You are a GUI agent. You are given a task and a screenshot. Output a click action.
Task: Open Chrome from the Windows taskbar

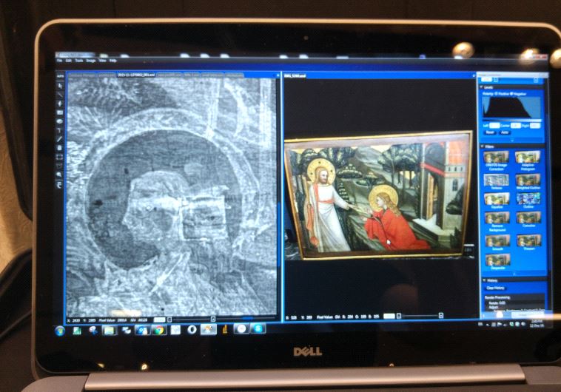[x=158, y=329]
